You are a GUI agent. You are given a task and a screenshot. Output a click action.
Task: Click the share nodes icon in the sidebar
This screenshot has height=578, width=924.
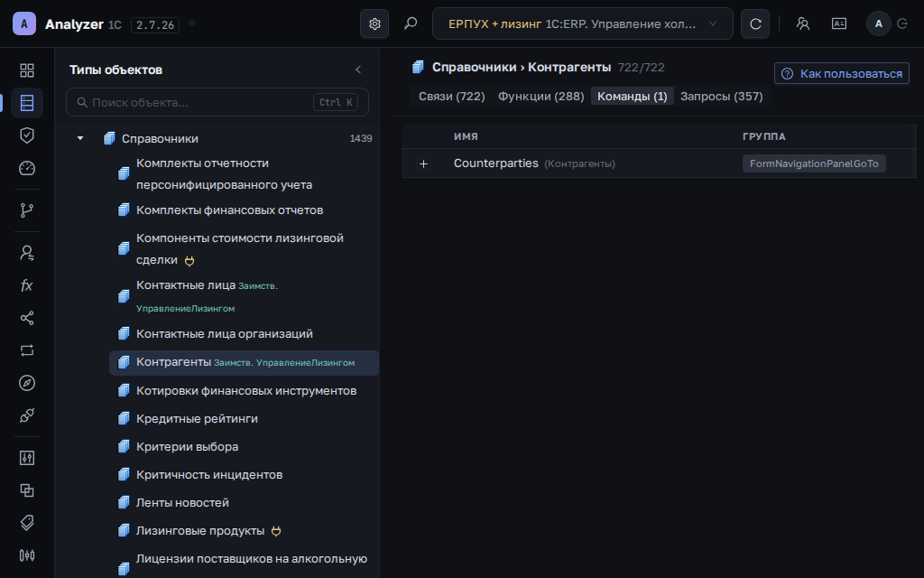27,318
